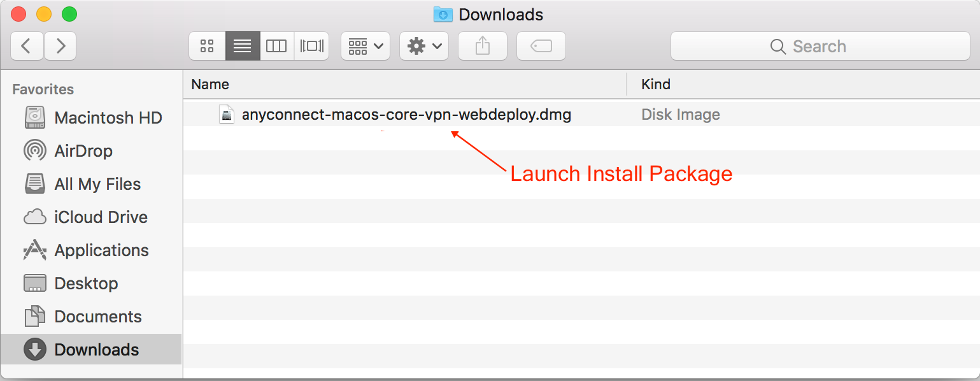Switch to icon view

pos(206,46)
